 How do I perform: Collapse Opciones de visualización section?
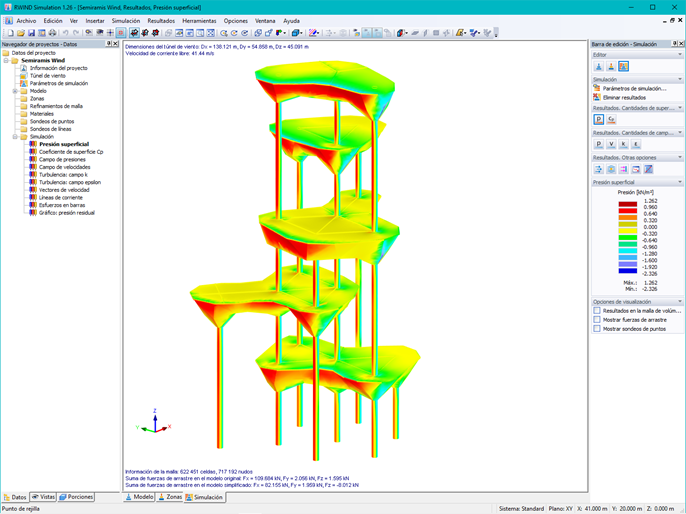pos(680,301)
